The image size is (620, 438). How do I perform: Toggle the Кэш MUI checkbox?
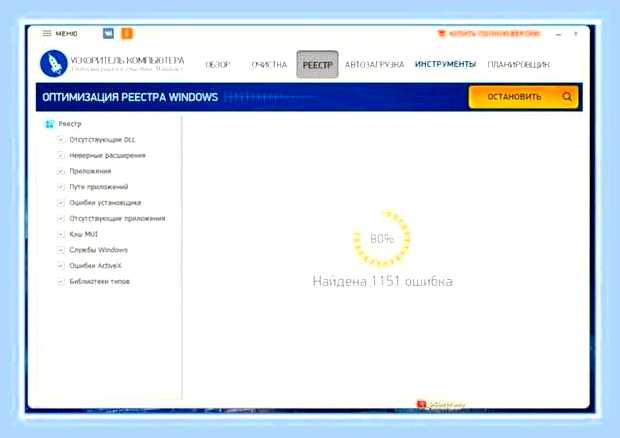click(x=60, y=234)
